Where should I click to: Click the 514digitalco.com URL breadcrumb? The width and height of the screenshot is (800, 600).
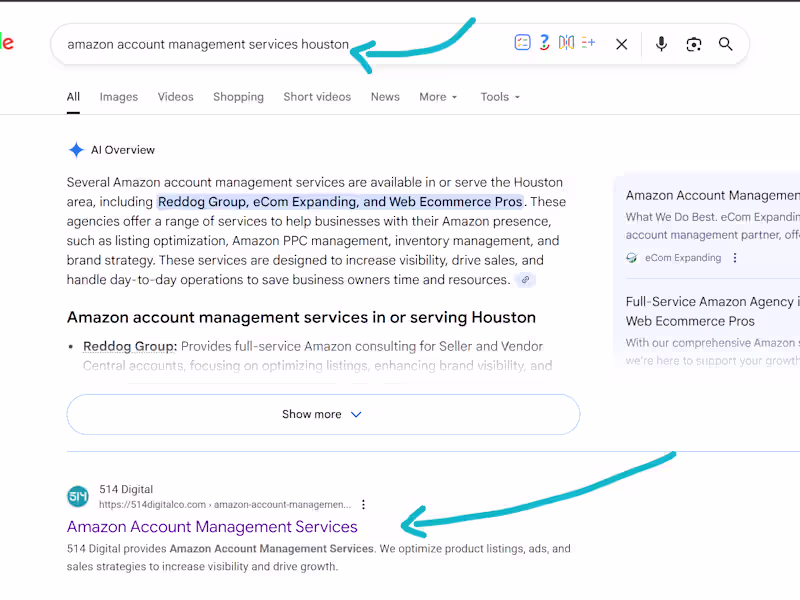pyautogui.click(x=225, y=505)
